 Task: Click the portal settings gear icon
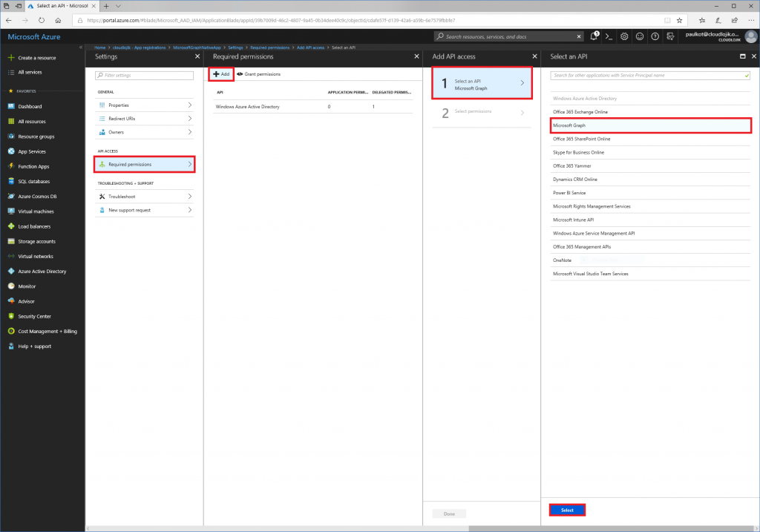tap(624, 36)
